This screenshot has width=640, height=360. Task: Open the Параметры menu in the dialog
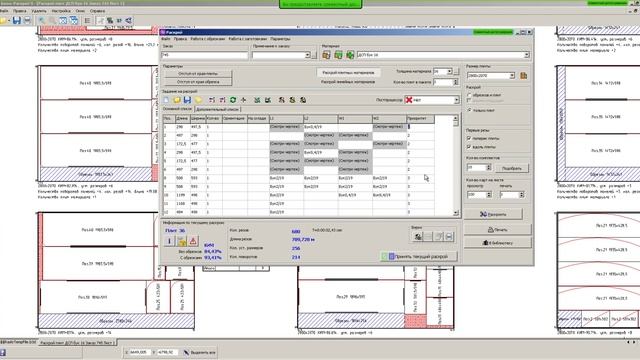point(280,39)
